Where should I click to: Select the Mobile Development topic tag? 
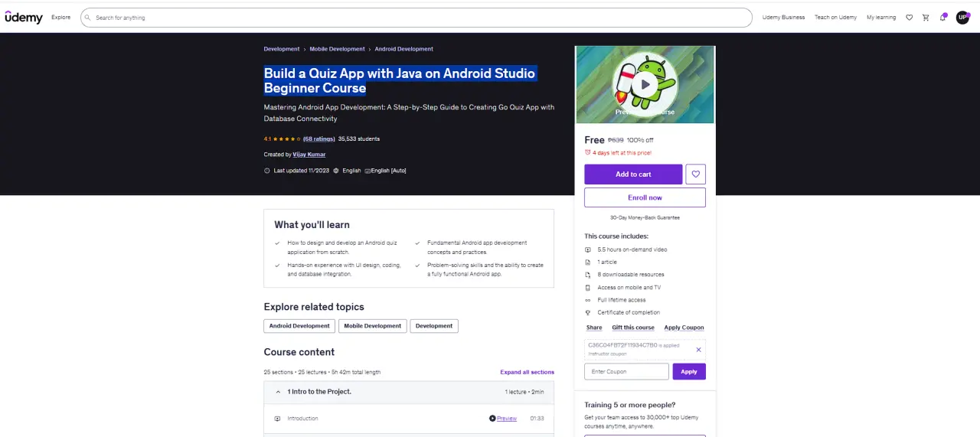373,326
